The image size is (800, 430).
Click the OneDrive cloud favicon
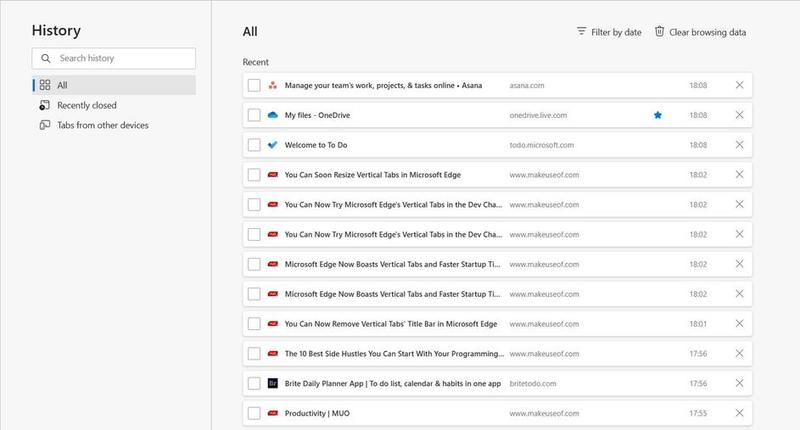273,115
